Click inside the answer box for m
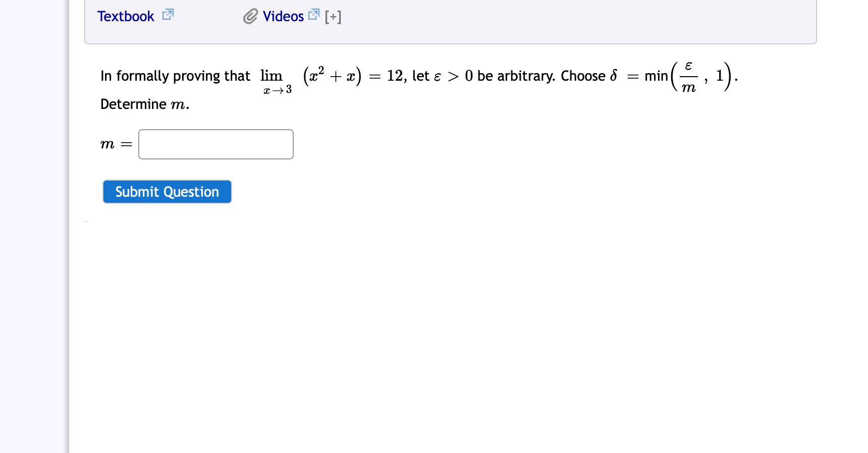 215,144
